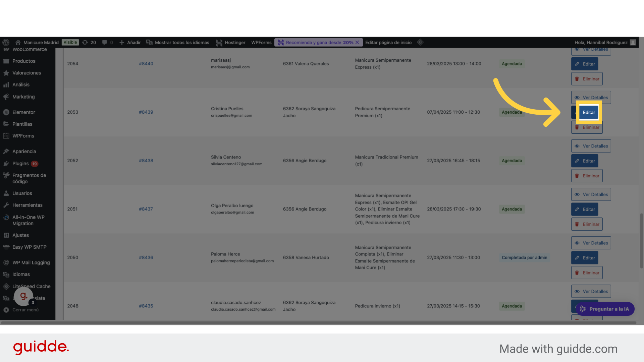This screenshot has height=362, width=644.
Task: Dismiss the Recomienda y gana banner
Action: pos(357,43)
